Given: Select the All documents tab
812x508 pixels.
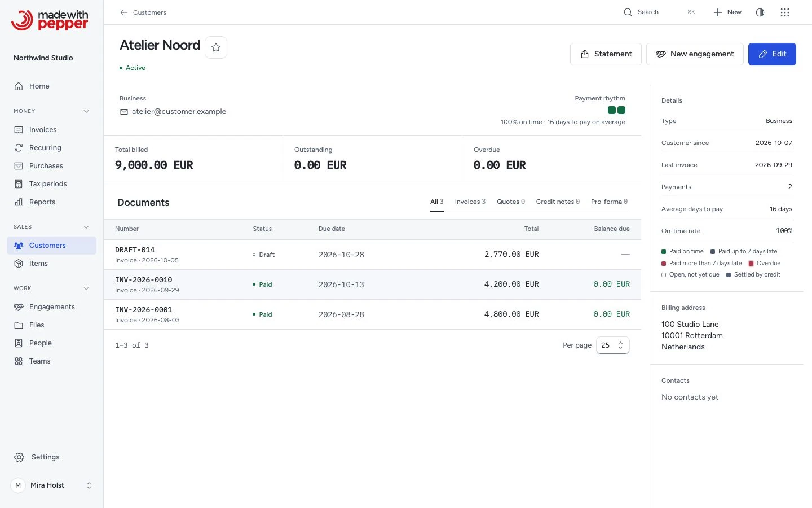Looking at the screenshot, I should point(437,202).
